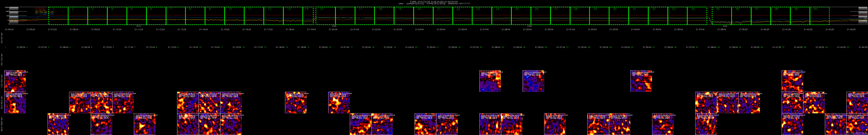The height and width of the screenshot is (135, 868).
Task: Select interval box 40 on the light curve
Action: pos(819,16)
